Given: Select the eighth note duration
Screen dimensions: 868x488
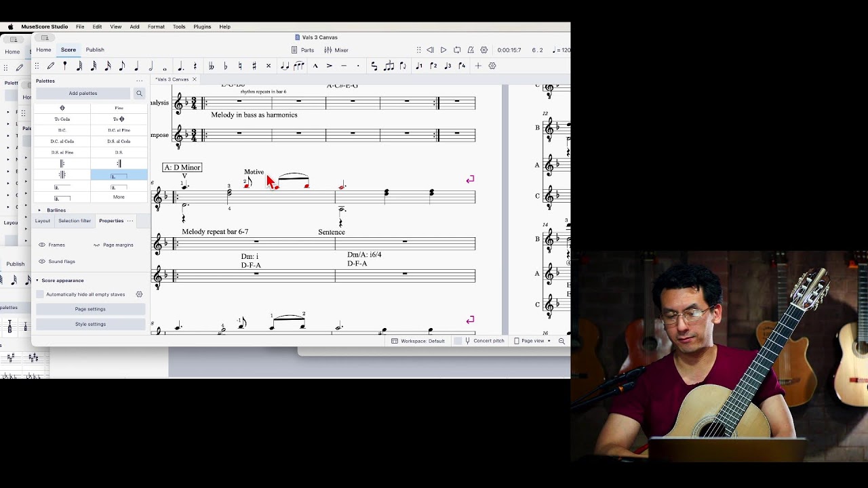Looking at the screenshot, I should pos(122,66).
